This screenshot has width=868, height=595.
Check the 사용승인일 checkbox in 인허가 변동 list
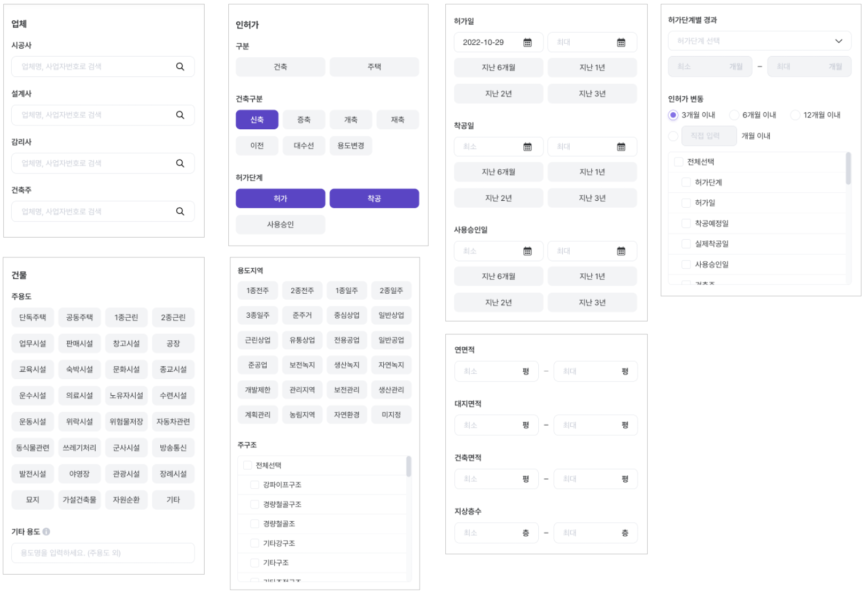(686, 264)
